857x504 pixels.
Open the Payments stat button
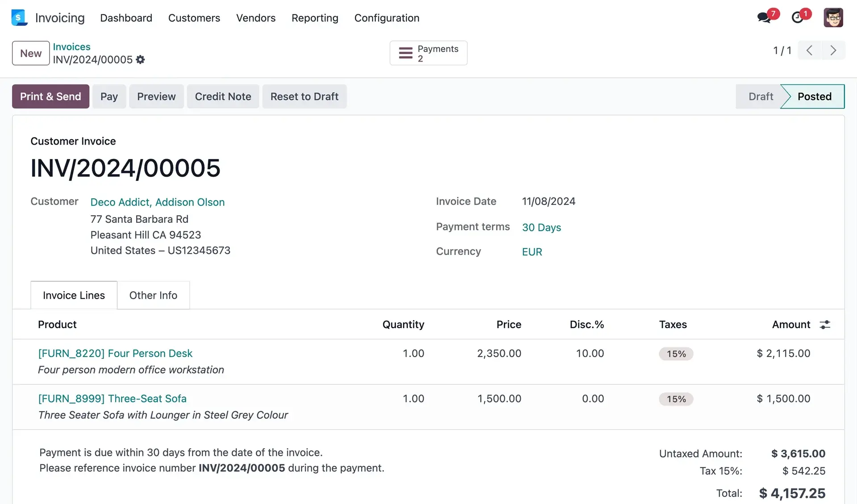pyautogui.click(x=428, y=53)
